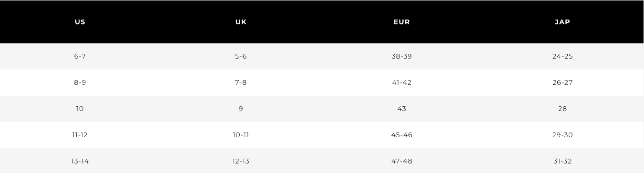This screenshot has width=644, height=173.
Task: Select JAP size 24-25 cell
Action: coord(562,56)
